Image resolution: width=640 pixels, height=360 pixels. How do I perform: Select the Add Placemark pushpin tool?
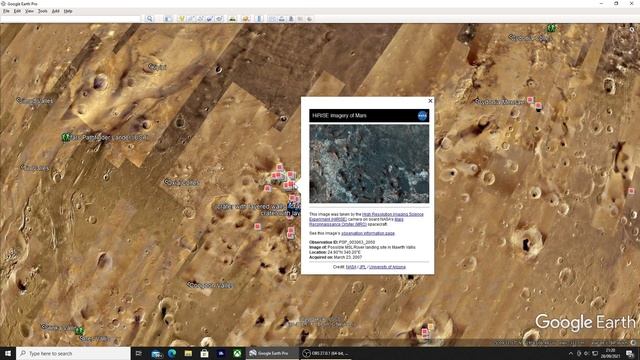(181, 19)
